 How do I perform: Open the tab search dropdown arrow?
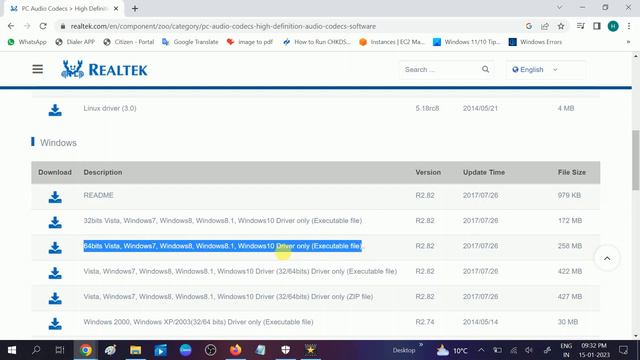coord(560,7)
